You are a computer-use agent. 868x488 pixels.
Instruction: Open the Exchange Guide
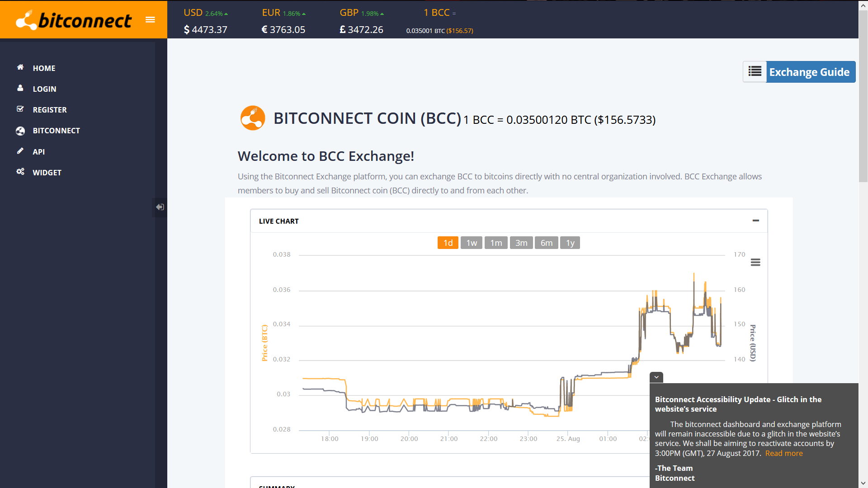pos(799,72)
